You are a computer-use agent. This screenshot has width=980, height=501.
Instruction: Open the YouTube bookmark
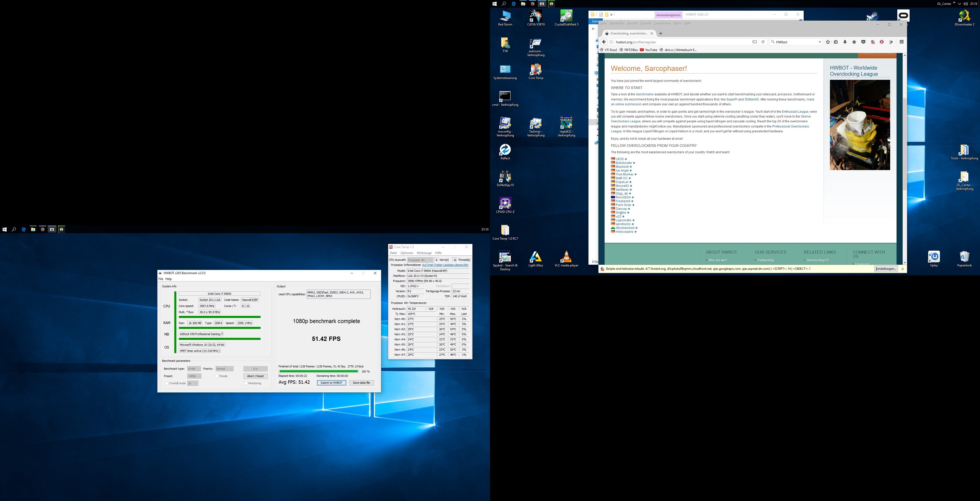649,50
